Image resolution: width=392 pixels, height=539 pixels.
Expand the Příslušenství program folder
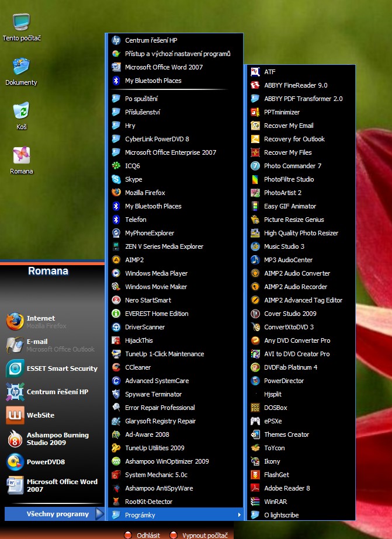point(142,112)
